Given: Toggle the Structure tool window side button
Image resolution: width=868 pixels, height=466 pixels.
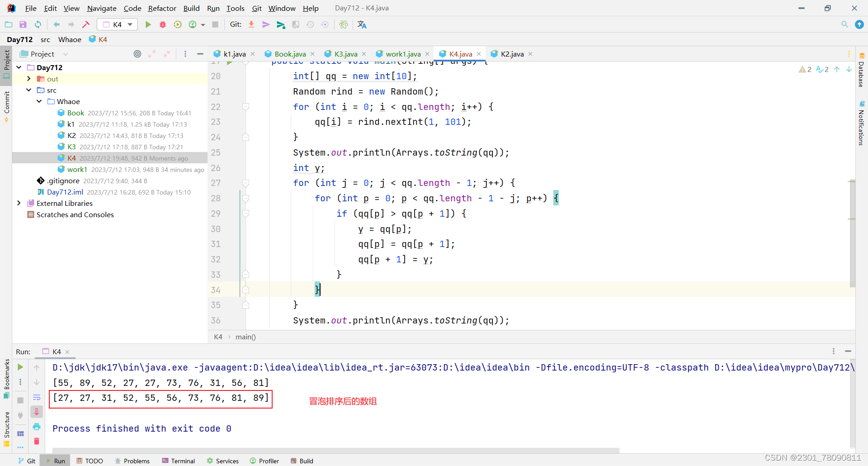Looking at the screenshot, I should coord(6,428).
